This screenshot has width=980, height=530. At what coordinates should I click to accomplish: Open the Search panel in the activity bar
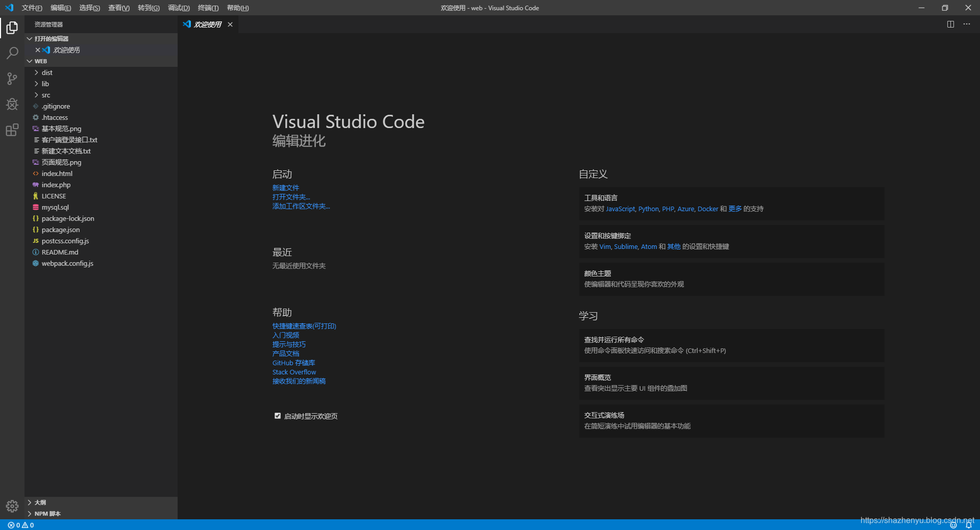click(12, 53)
